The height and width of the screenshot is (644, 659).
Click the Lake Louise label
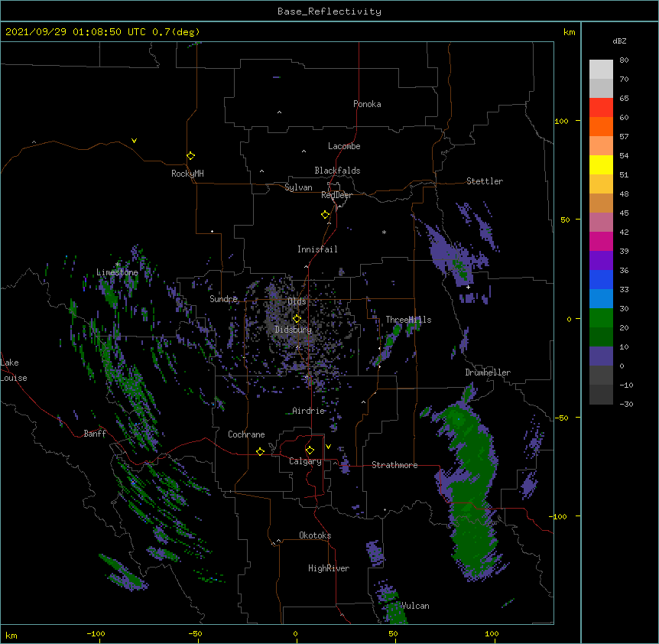click(x=14, y=370)
